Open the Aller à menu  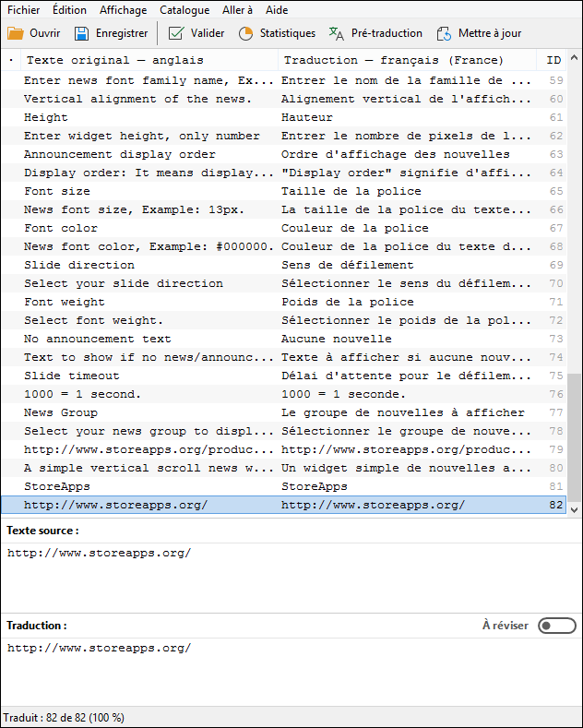pos(237,10)
